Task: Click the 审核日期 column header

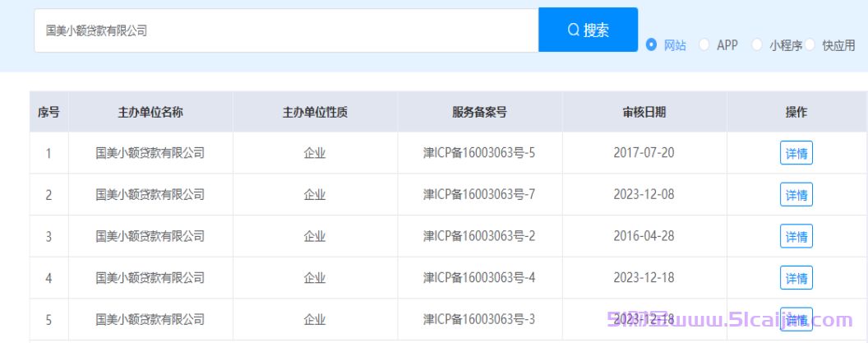Action: [644, 113]
